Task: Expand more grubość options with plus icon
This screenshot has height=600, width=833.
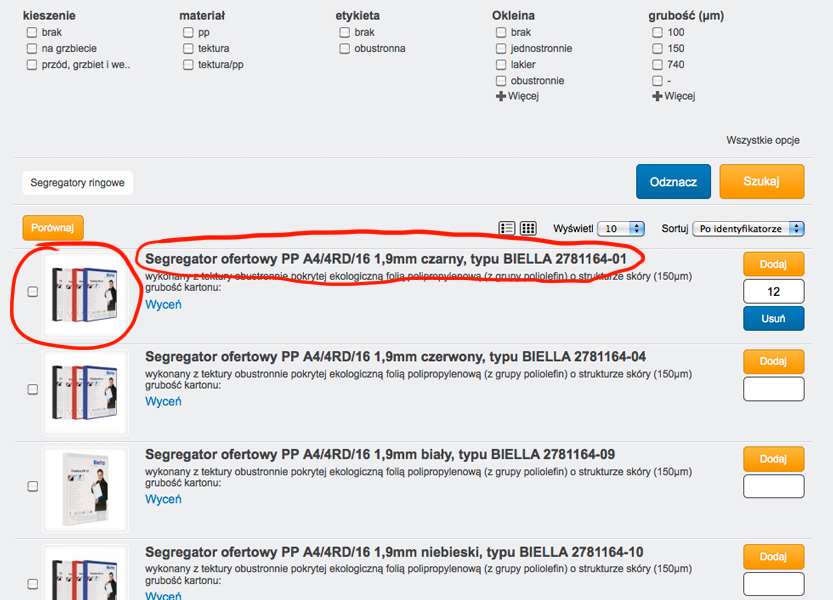Action: click(657, 96)
